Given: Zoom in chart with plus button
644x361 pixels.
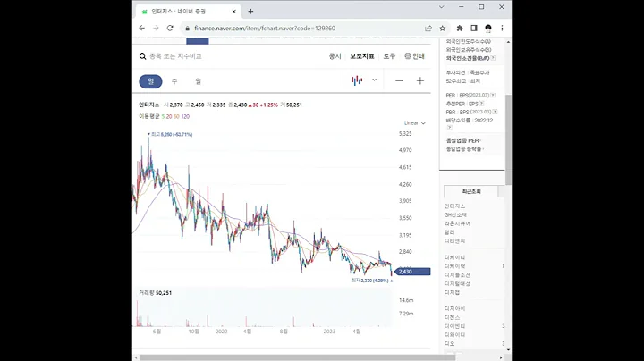Looking at the screenshot, I should tap(419, 80).
